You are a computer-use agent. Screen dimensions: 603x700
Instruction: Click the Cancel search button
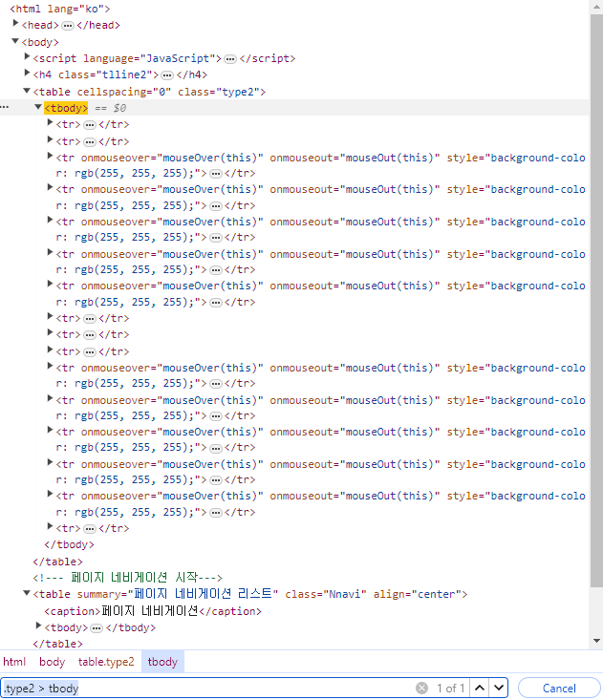click(x=559, y=688)
